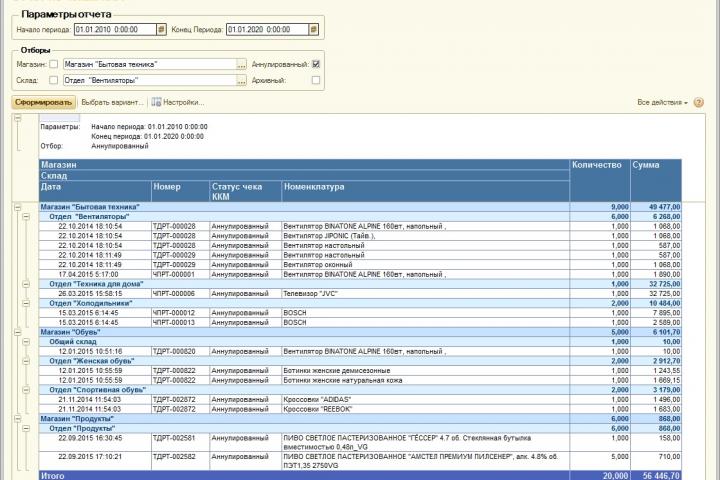Open calendar picker for Конец Периода
Viewport: 720px width, 480px height.
(313, 29)
